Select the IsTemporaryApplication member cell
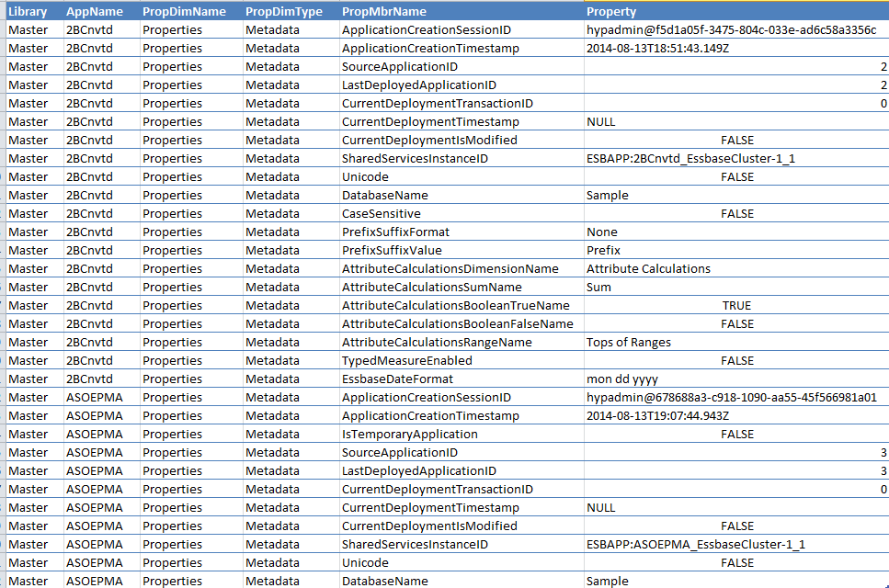Viewport: 889px width, 588px height. click(462, 435)
